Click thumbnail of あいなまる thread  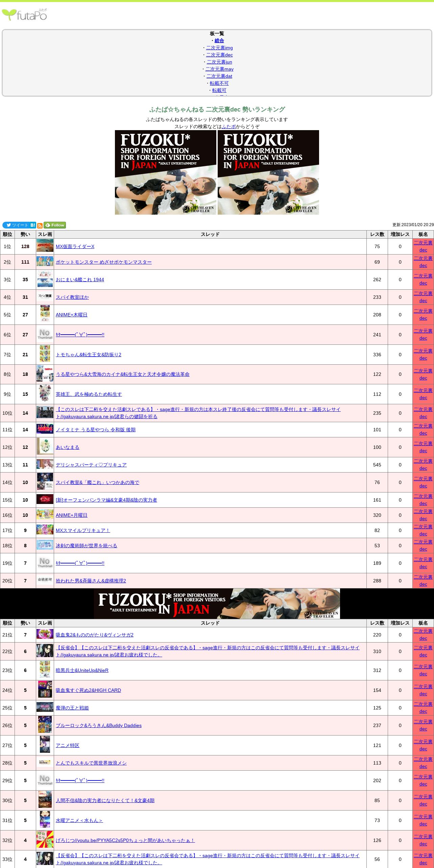[x=45, y=447]
